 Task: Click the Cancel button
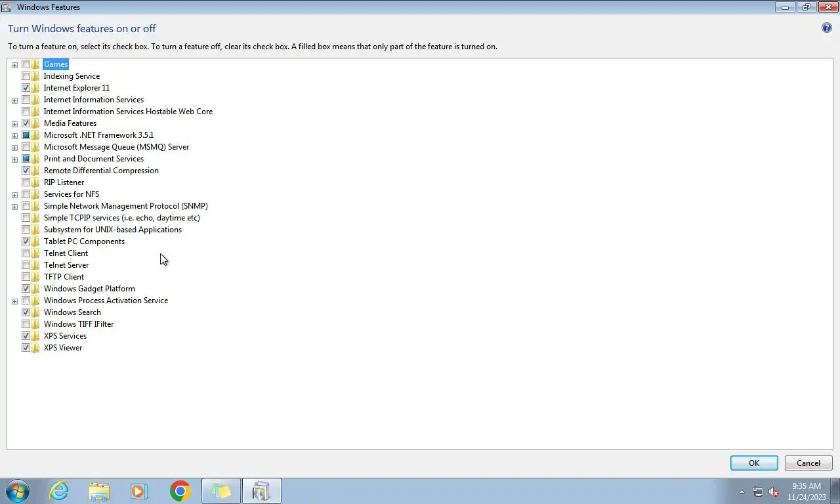tap(808, 463)
